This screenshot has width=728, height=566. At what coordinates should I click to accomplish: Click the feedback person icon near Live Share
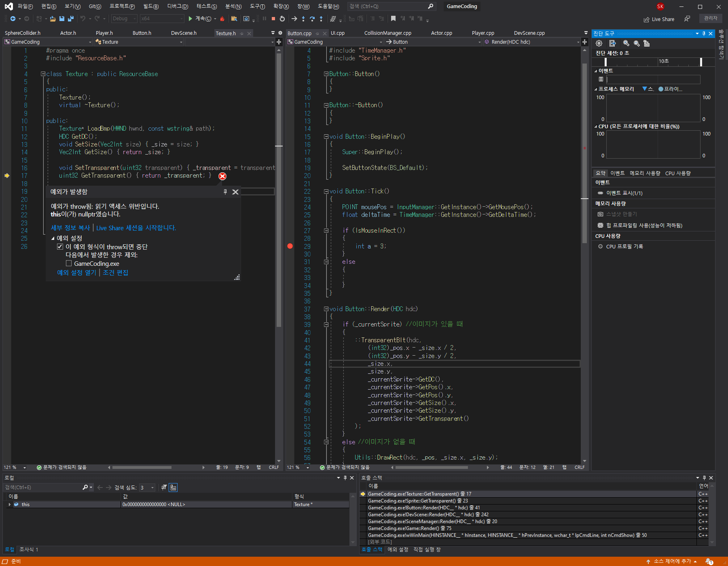click(x=687, y=19)
